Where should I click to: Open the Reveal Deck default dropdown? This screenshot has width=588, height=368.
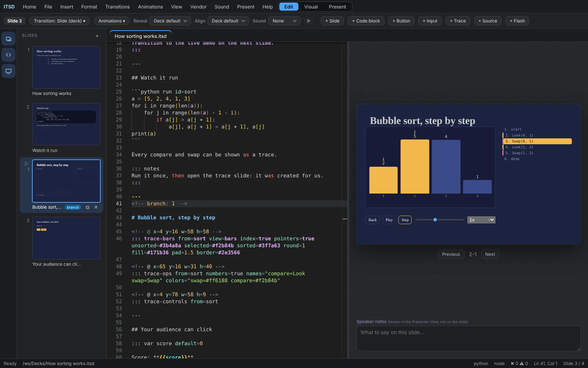(x=170, y=21)
